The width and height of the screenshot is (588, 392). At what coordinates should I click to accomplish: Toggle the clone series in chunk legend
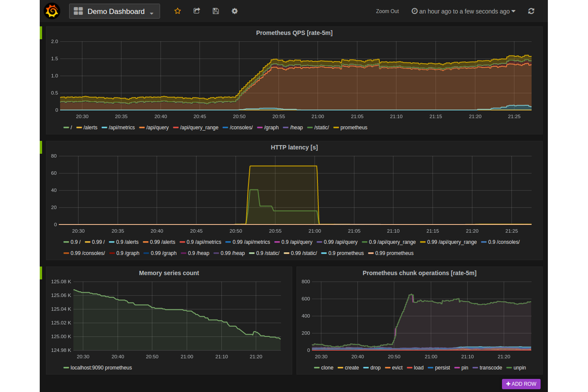pyautogui.click(x=327, y=368)
